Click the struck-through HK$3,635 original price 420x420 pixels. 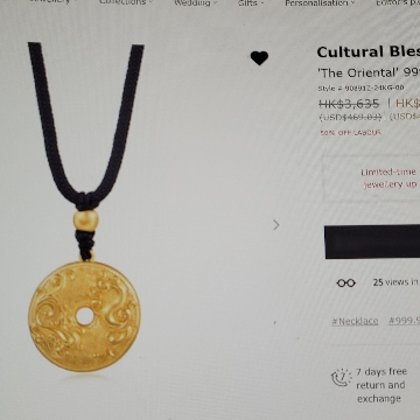349,104
